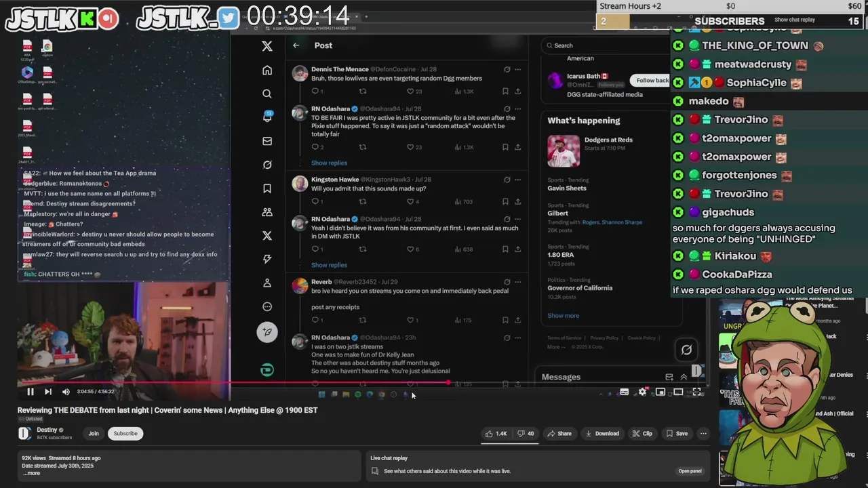
Task: Expand the Messages drawer chevron
Action: [684, 377]
